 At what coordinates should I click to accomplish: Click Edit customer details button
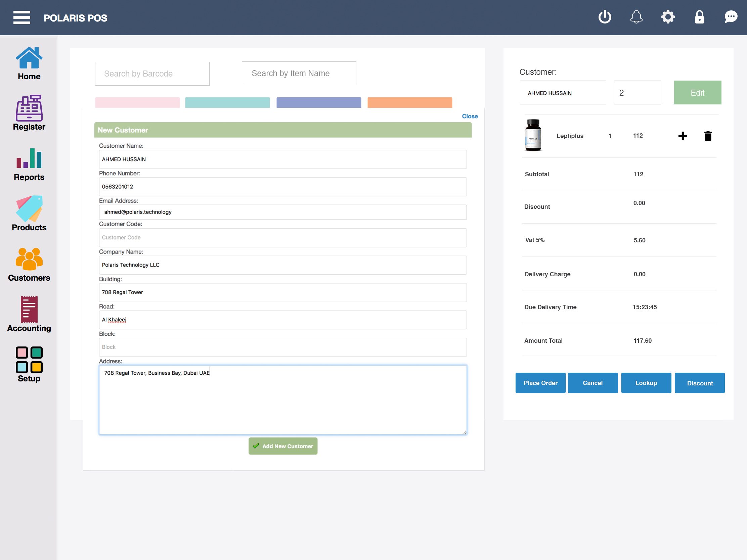[697, 92]
